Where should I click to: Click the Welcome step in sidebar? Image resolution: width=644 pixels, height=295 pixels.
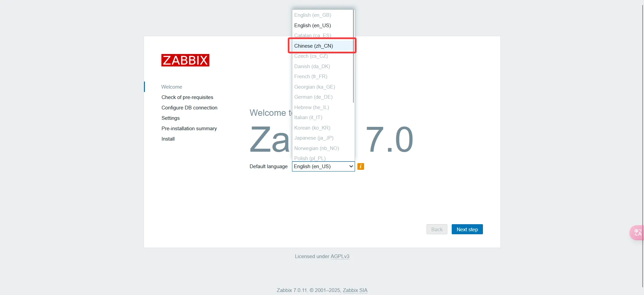(172, 87)
